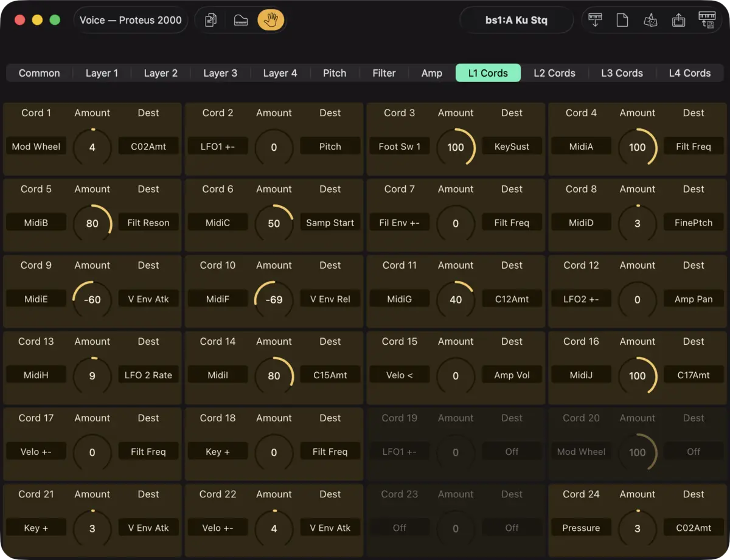Open Cord 24 source dropdown Pressure
730x560 pixels.
click(582, 528)
